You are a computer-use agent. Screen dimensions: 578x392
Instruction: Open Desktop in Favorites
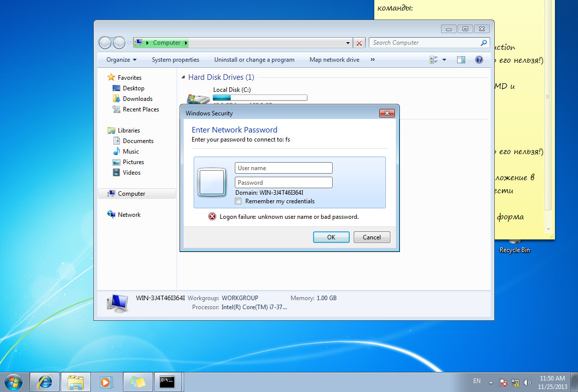(x=133, y=88)
